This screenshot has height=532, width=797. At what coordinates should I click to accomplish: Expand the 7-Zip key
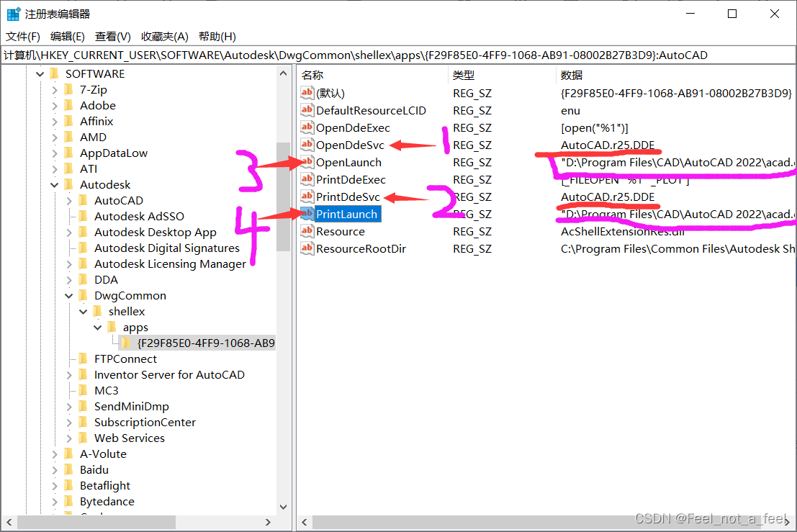click(x=55, y=91)
